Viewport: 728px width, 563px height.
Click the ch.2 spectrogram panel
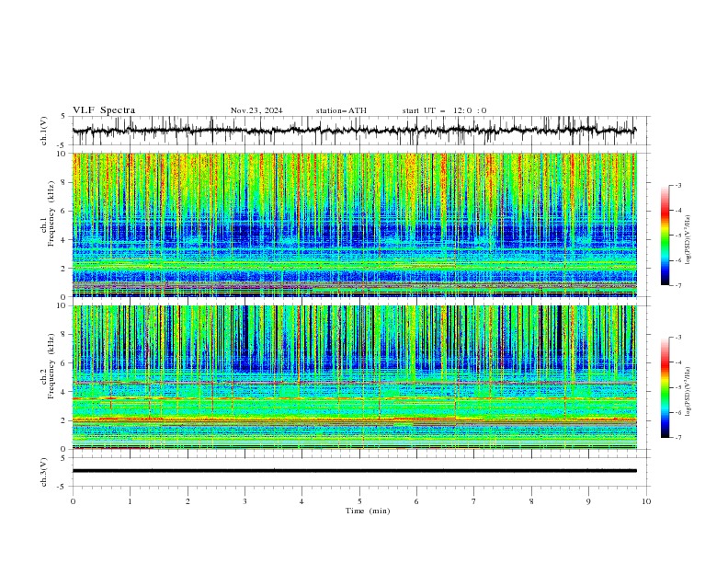pos(355,377)
